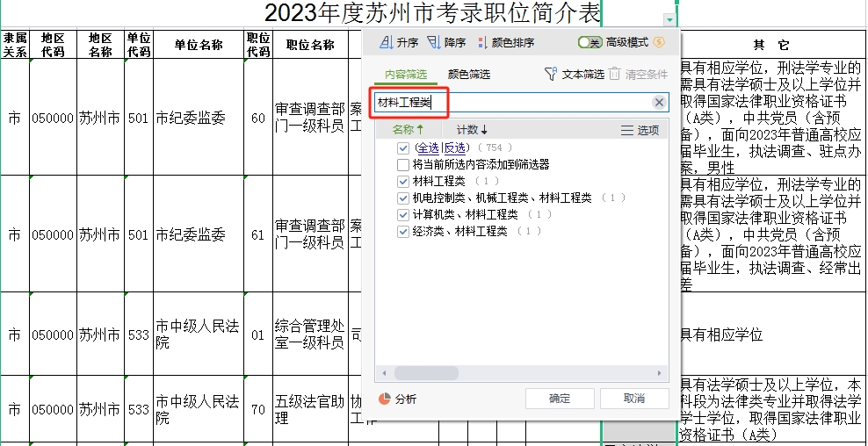Viewport: 868px width, 446px height.
Task: Select the 职位名称 header cell
Action: coord(310,44)
